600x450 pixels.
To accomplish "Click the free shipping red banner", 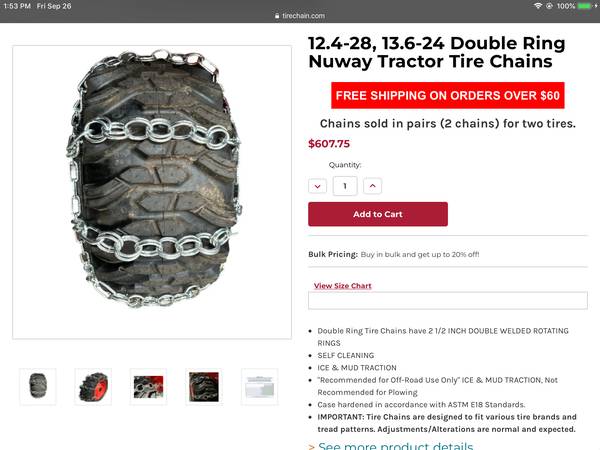I will 448,95.
